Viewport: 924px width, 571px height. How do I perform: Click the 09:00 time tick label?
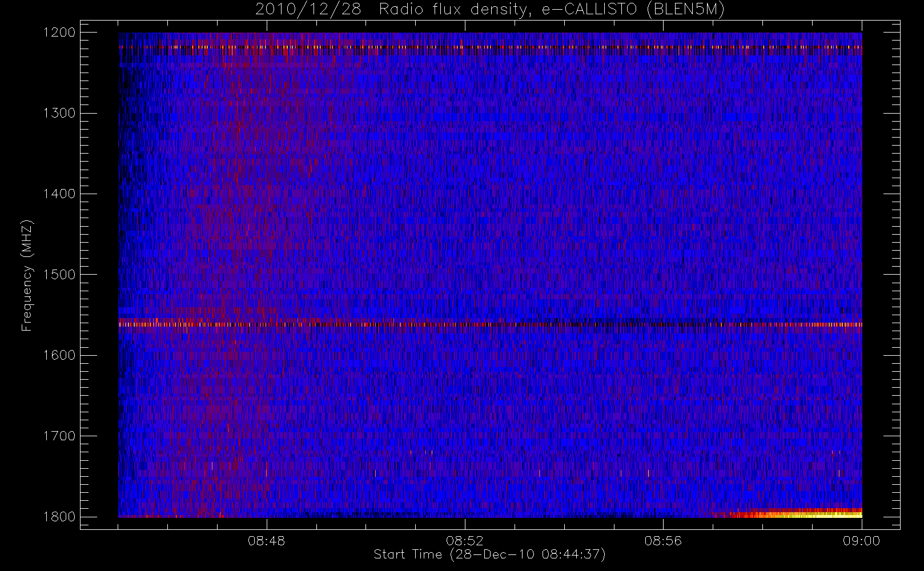(861, 541)
